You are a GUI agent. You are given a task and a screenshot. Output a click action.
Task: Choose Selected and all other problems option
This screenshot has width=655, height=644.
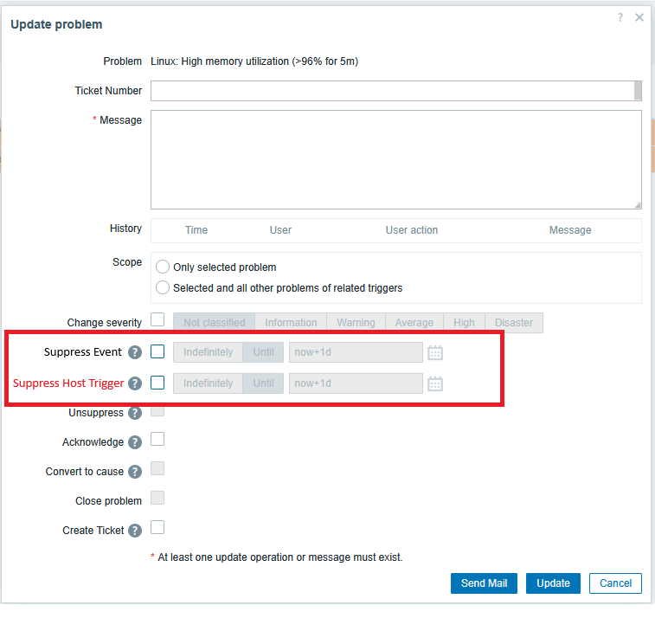[x=163, y=288]
